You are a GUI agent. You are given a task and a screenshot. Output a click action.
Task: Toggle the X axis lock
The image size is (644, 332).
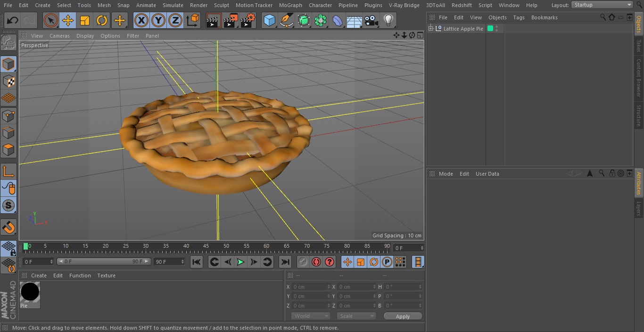click(141, 21)
